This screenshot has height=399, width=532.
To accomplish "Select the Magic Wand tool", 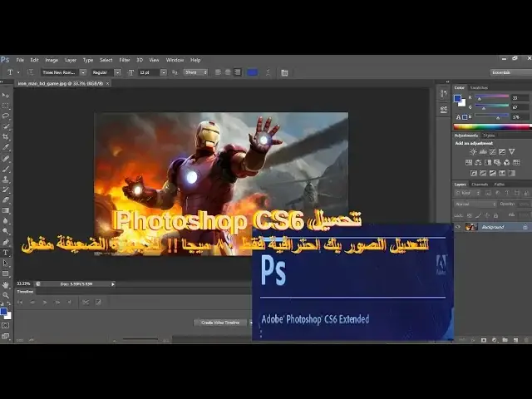I will 6,126.
